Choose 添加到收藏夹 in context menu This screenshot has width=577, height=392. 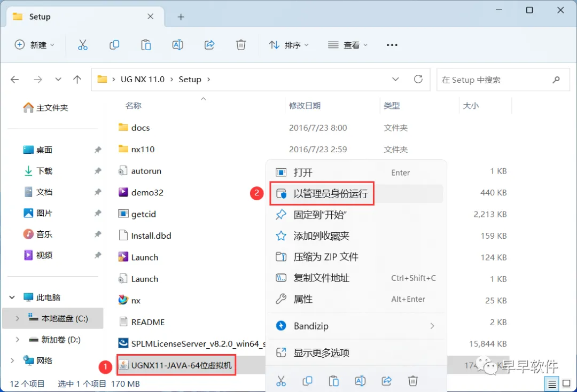pos(356,236)
